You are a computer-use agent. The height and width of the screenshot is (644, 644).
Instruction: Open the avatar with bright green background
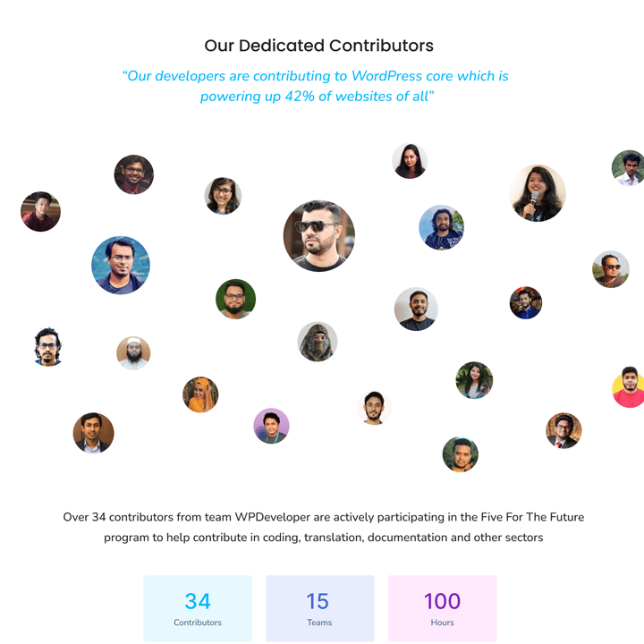click(235, 299)
